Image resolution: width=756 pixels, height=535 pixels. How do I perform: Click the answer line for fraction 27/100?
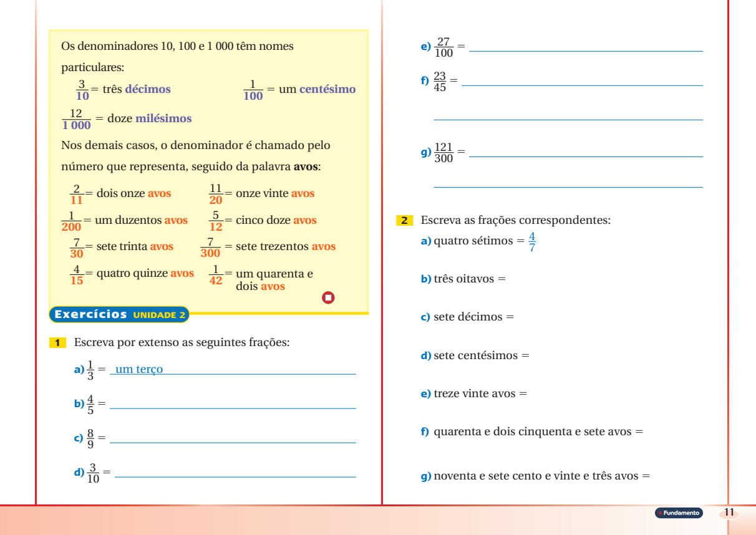tap(585, 50)
